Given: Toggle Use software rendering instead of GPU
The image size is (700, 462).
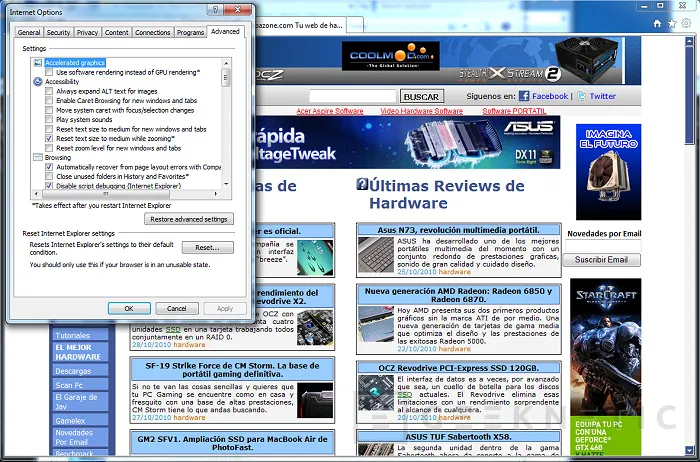Looking at the screenshot, I should click(x=49, y=72).
